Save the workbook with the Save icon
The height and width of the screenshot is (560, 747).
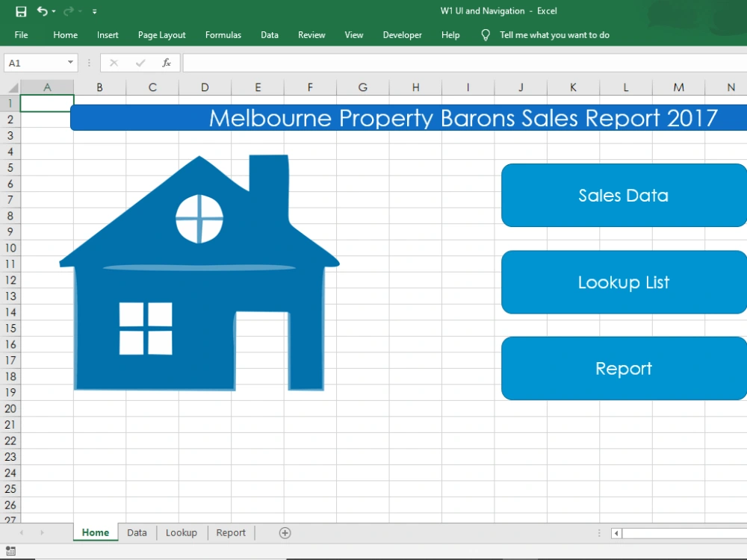[21, 11]
